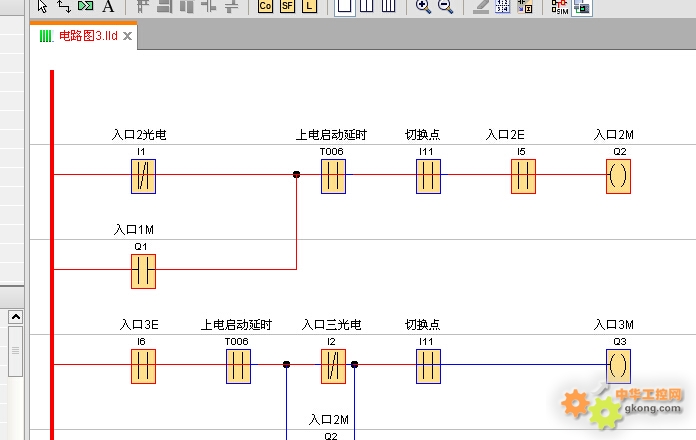696x440 pixels.
Task: Click the left panel scroll-up arrow
Action: [x=16, y=317]
